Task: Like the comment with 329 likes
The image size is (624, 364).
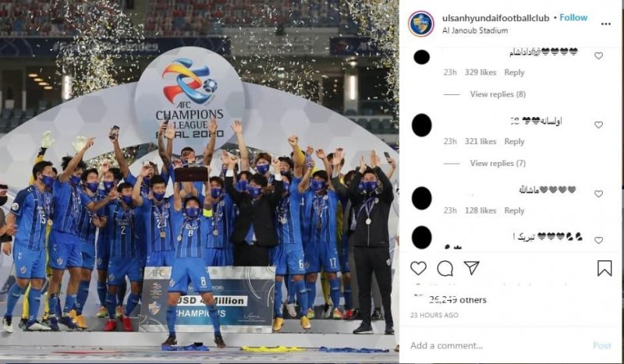Action: [598, 56]
